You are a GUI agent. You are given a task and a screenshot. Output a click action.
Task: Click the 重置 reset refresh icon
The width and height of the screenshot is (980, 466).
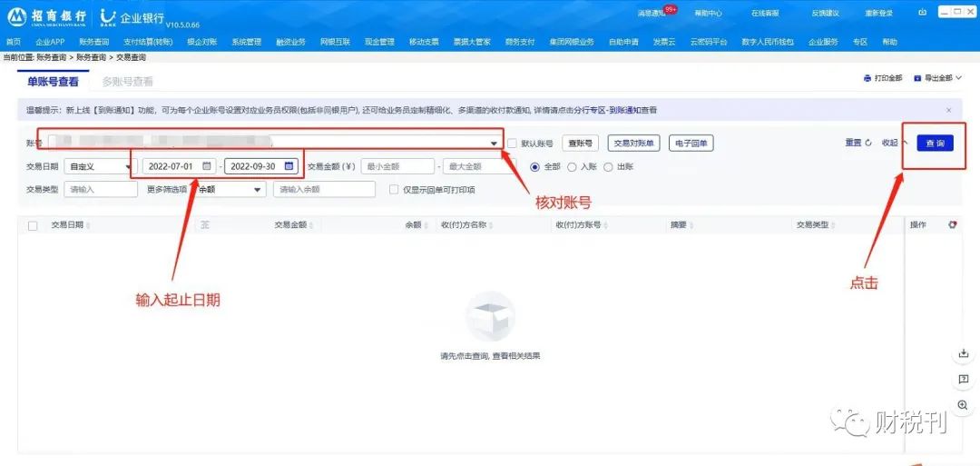pos(868,144)
